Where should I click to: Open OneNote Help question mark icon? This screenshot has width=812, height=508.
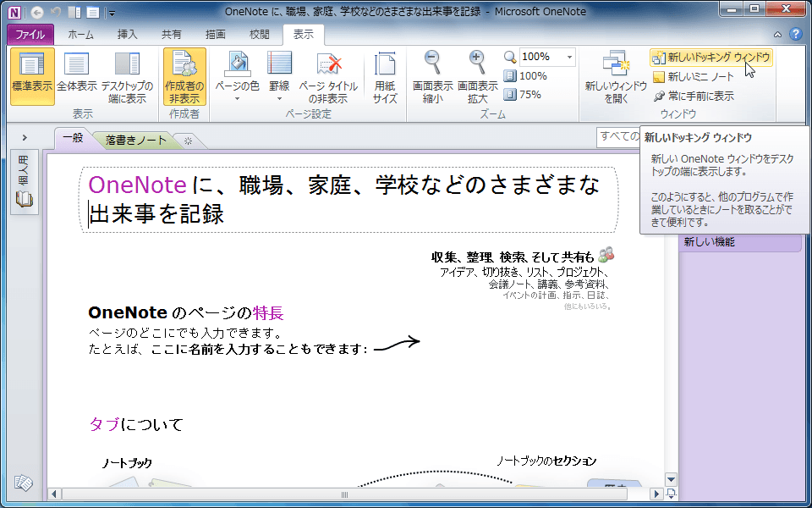pyautogui.click(x=795, y=35)
